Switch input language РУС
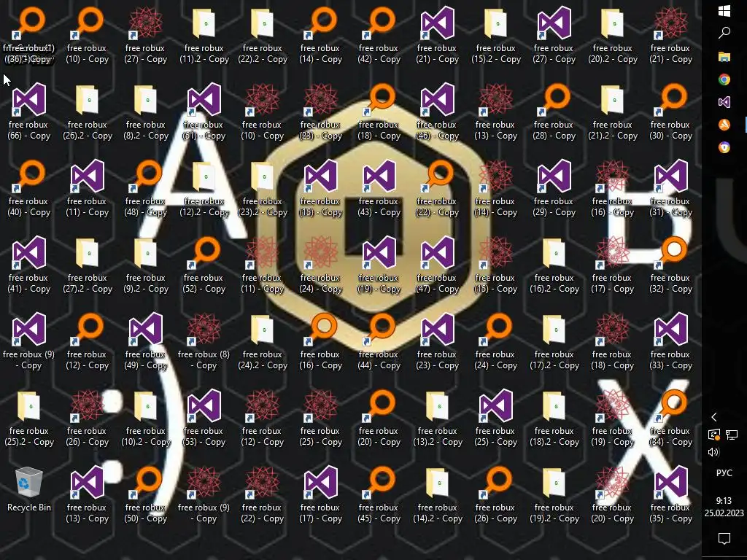Image resolution: width=747 pixels, height=560 pixels. [x=724, y=472]
